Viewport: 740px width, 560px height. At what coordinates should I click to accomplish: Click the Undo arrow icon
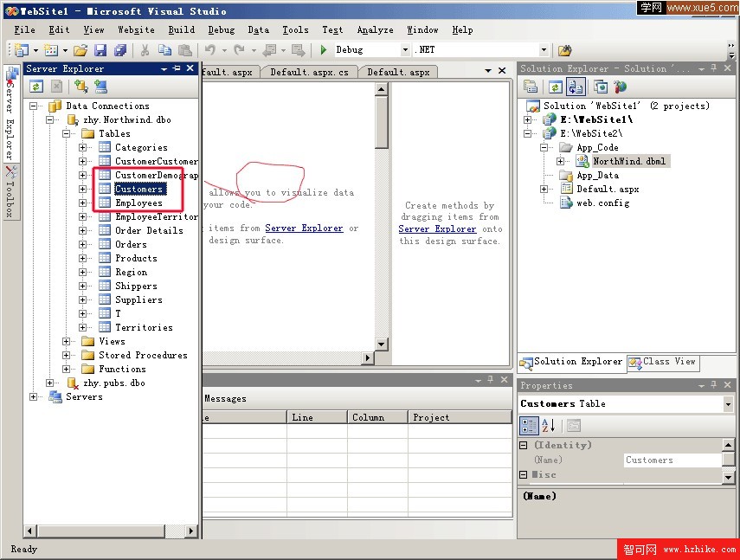[210, 49]
